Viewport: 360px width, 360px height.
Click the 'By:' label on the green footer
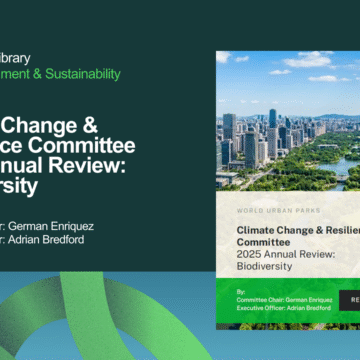[x=241, y=292]
